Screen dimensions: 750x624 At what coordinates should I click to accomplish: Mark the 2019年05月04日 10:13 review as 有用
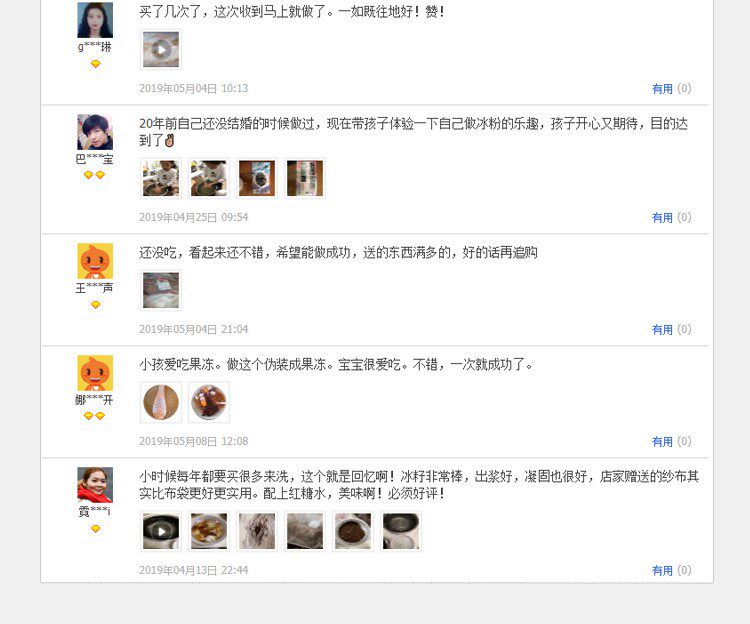coord(662,89)
